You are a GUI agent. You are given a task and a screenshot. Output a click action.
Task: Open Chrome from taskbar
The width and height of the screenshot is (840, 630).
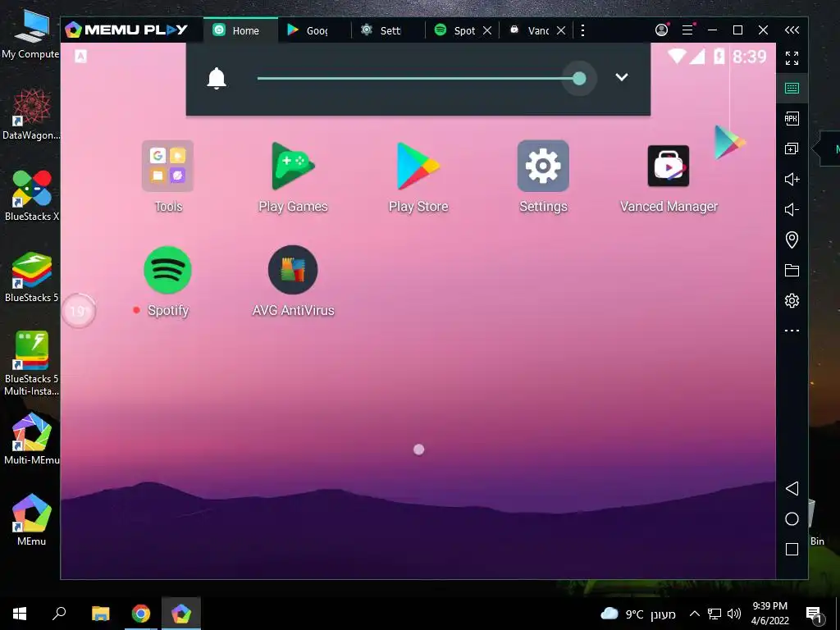click(141, 614)
